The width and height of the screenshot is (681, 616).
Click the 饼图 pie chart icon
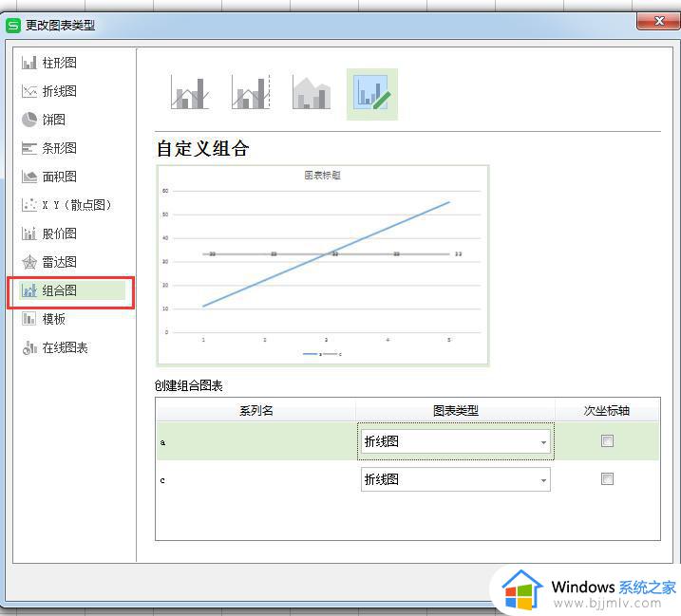pos(29,120)
